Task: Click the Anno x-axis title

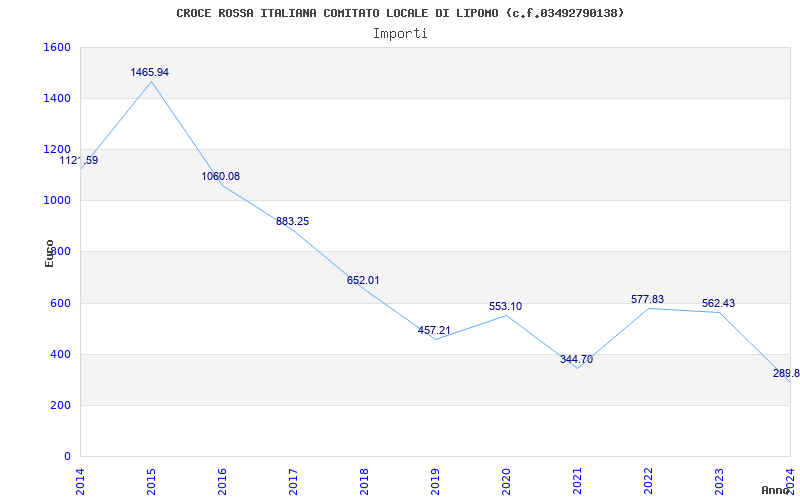Action: pos(776,490)
